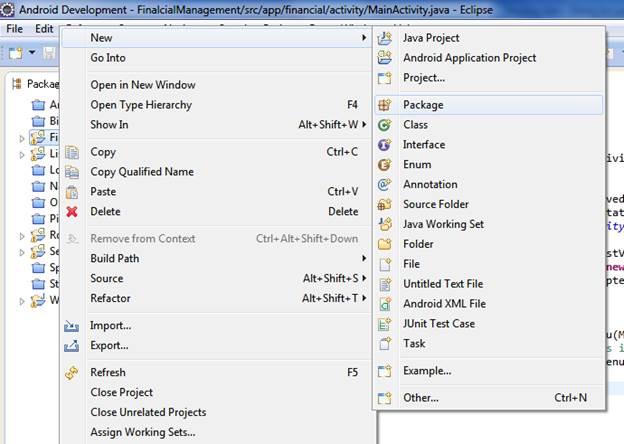
Task: Click the blank File icon
Action: pyautogui.click(x=384, y=264)
